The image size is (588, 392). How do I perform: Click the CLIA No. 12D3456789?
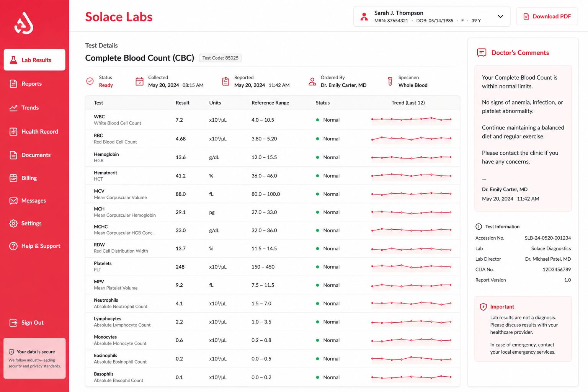[x=557, y=269]
